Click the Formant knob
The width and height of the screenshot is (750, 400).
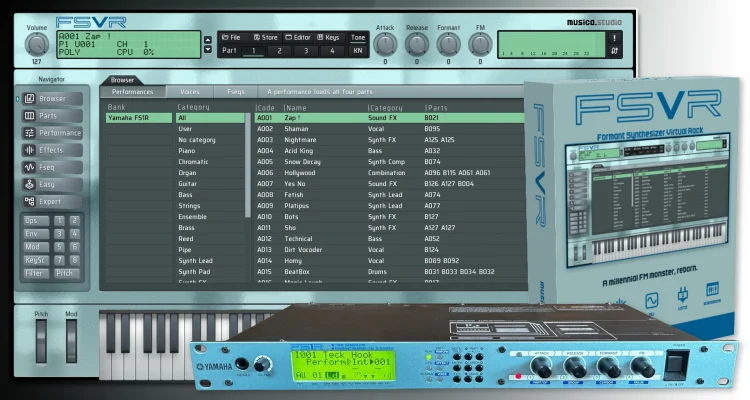pos(448,45)
